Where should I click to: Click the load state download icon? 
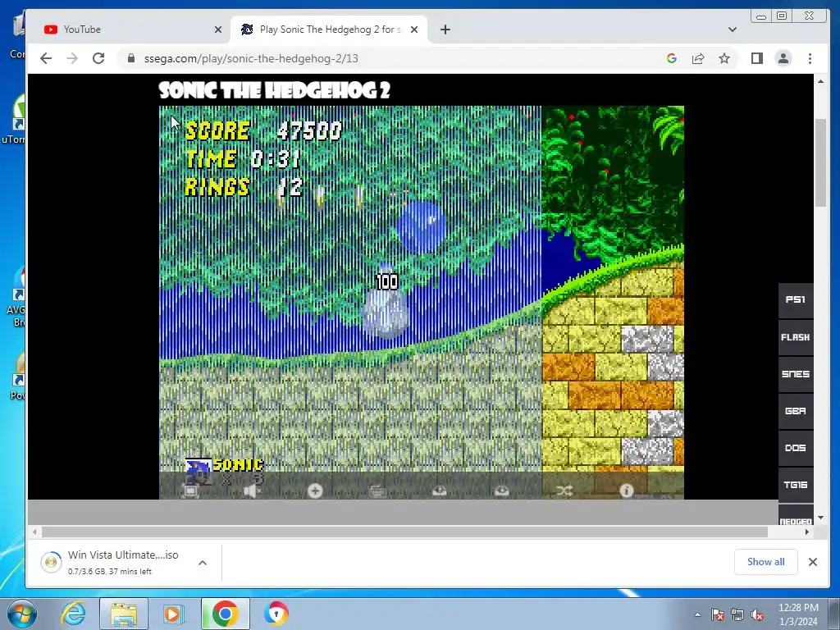[501, 491]
